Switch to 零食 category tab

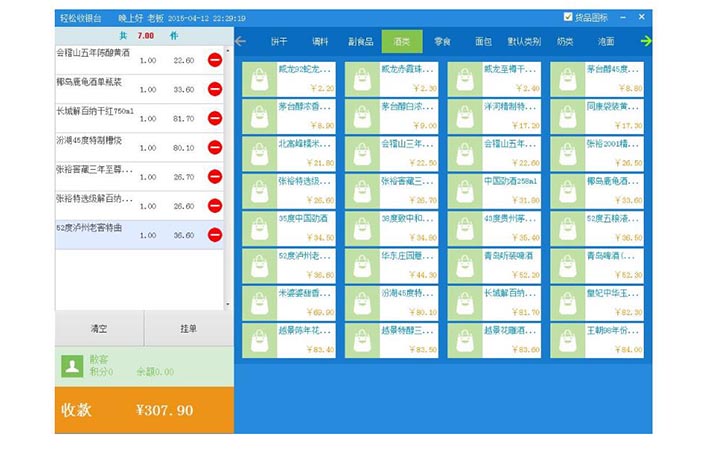pos(443,42)
